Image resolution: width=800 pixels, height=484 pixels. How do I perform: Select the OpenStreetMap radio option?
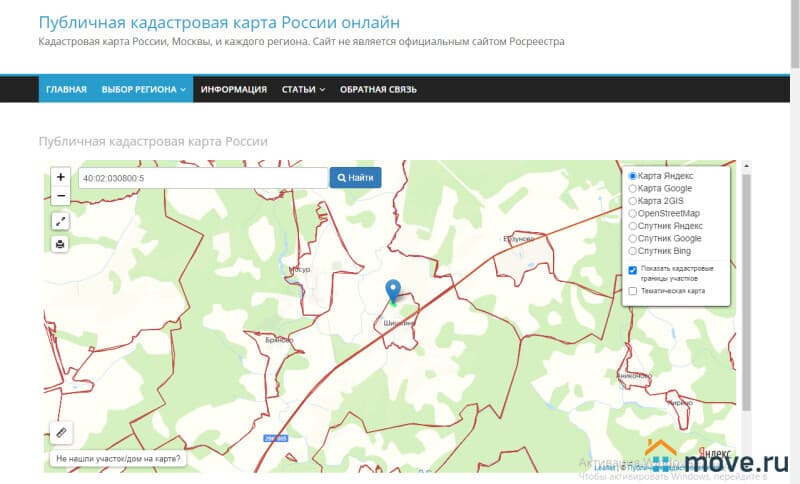pyautogui.click(x=632, y=213)
